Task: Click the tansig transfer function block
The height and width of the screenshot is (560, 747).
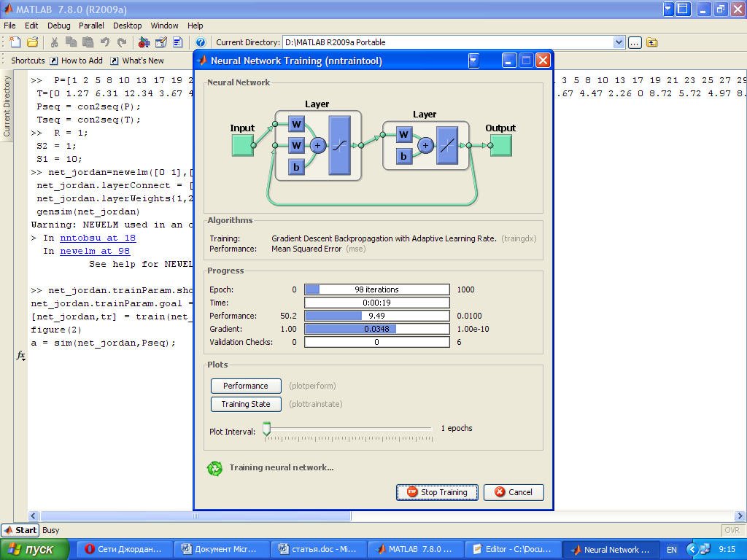Action: [340, 145]
